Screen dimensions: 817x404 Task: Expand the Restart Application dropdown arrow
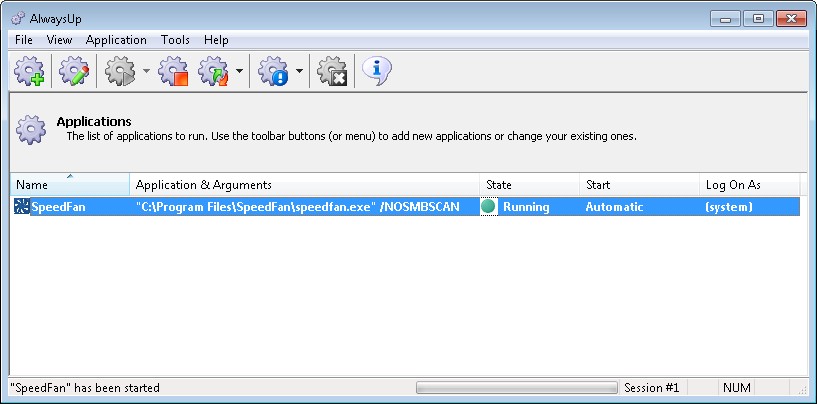(x=239, y=71)
